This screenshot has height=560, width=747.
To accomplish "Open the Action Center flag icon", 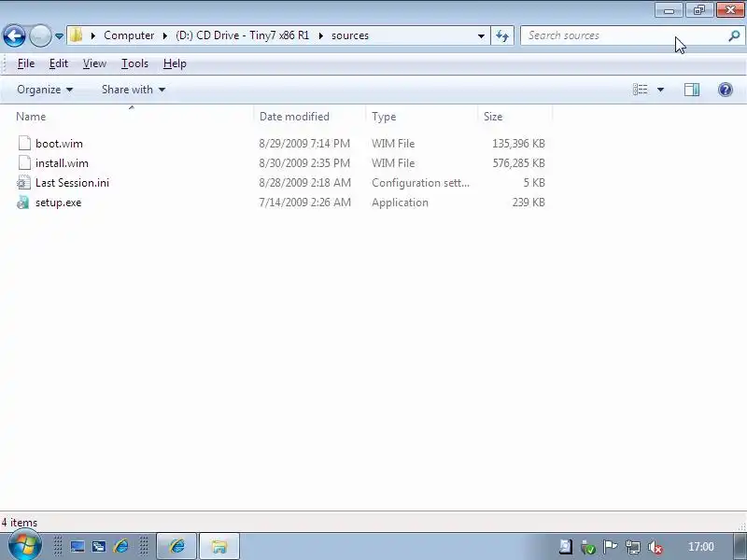I will 611,547.
